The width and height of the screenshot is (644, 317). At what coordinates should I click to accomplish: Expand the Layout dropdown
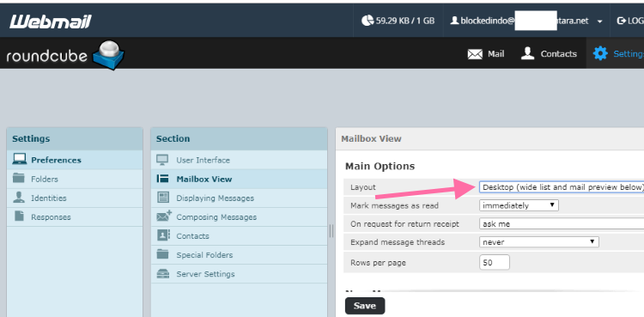click(x=562, y=187)
